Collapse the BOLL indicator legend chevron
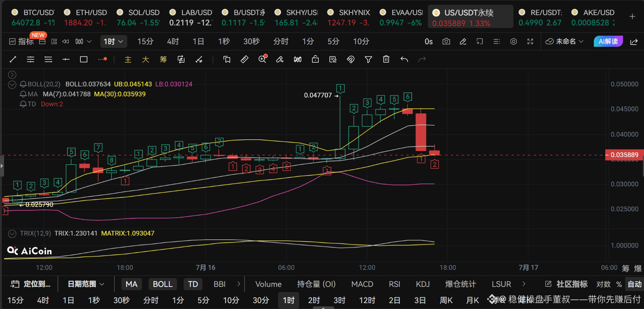 tap(12, 85)
